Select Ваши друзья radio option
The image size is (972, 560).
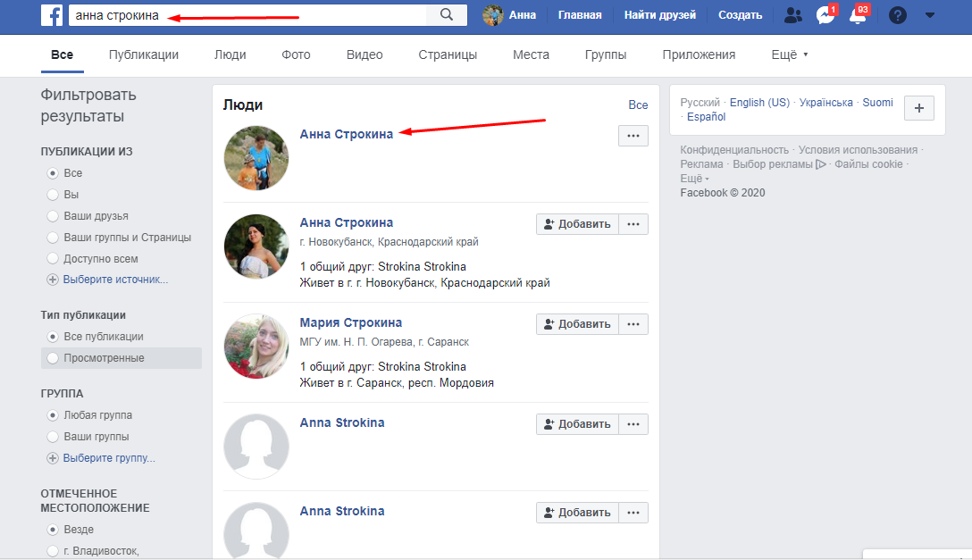[x=53, y=215]
